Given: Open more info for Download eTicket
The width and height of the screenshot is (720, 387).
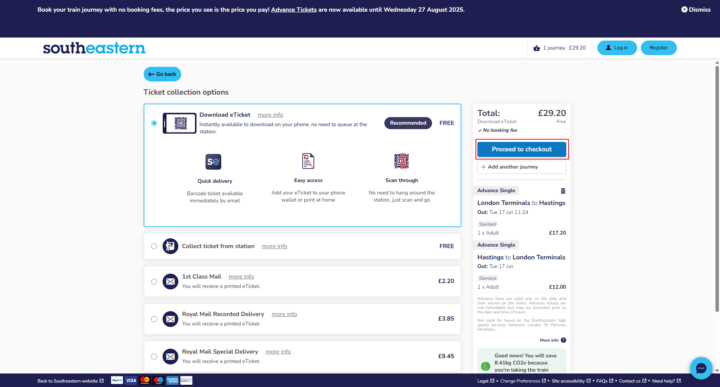Looking at the screenshot, I should [270, 115].
